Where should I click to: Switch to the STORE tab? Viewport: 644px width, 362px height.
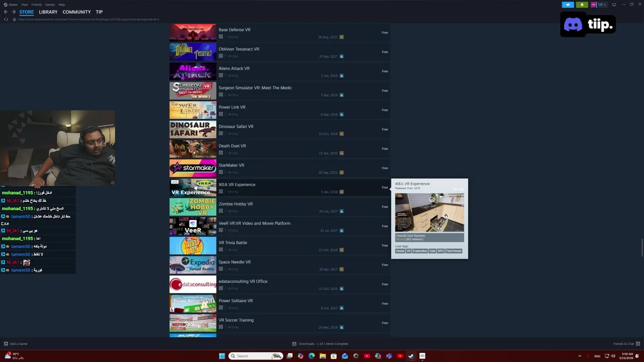click(27, 12)
